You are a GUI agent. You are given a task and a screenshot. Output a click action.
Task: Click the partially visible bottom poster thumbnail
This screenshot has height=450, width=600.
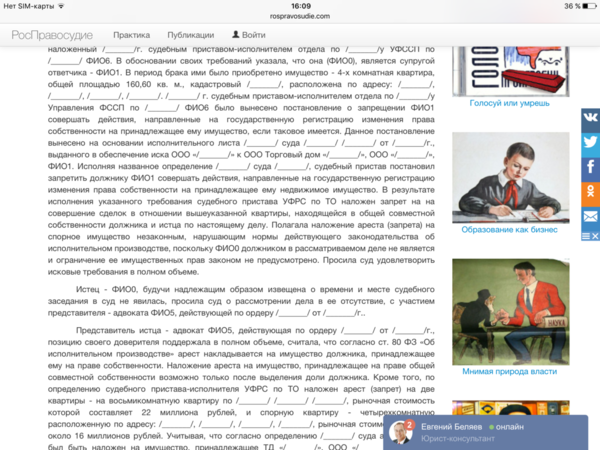point(510,408)
